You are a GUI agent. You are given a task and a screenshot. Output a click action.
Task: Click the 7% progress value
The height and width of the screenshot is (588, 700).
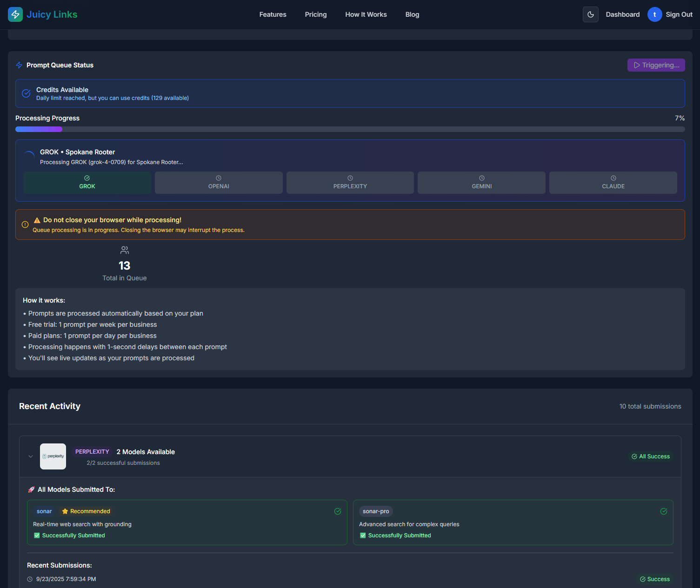(680, 118)
